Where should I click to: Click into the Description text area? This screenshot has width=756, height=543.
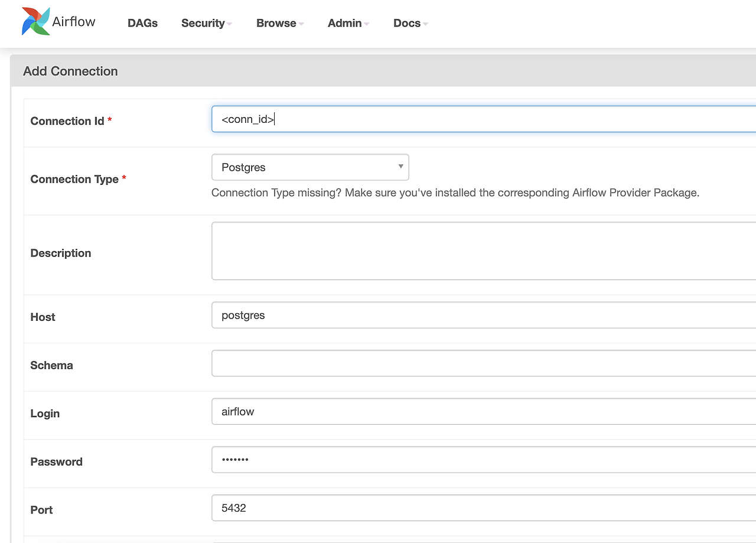tap(484, 251)
